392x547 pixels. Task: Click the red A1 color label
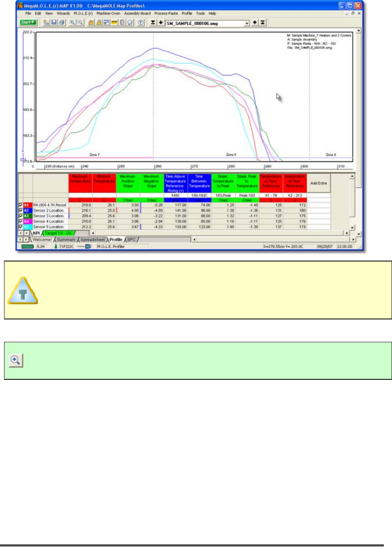(27, 205)
